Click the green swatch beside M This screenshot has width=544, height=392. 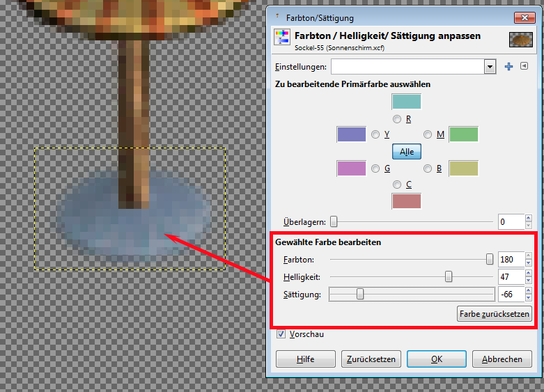click(x=463, y=134)
